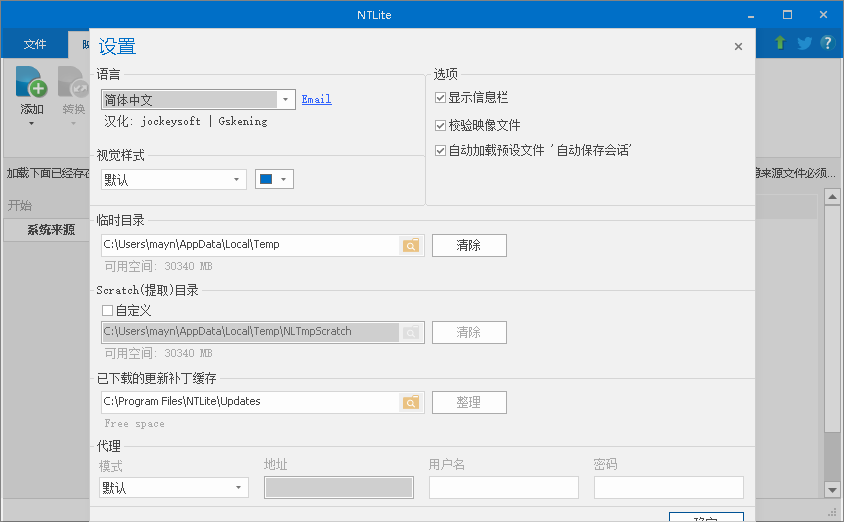844x522 pixels.
Task: Click the 添加 (Add) image icon
Action: tap(32, 84)
